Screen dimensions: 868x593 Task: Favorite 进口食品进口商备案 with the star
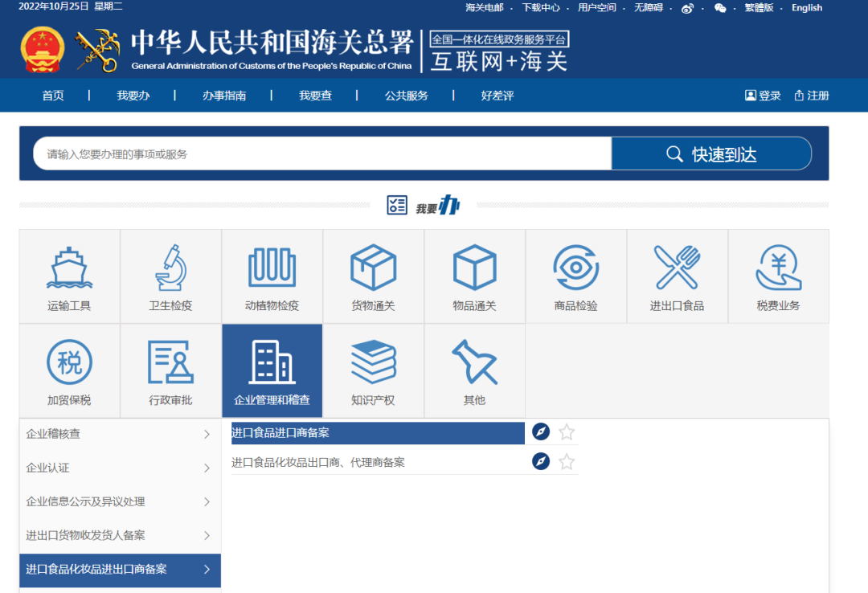coord(567,432)
